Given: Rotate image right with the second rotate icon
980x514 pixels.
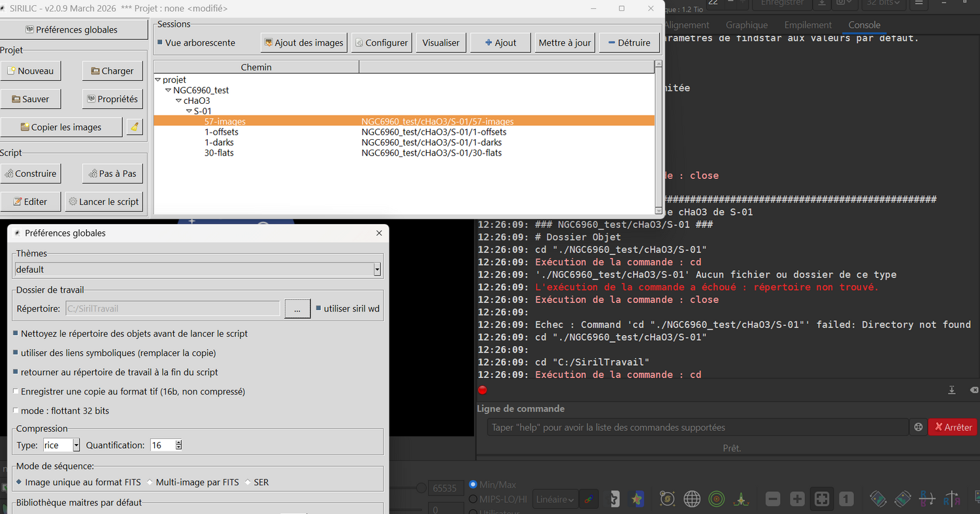Looking at the screenshot, I should [902, 499].
